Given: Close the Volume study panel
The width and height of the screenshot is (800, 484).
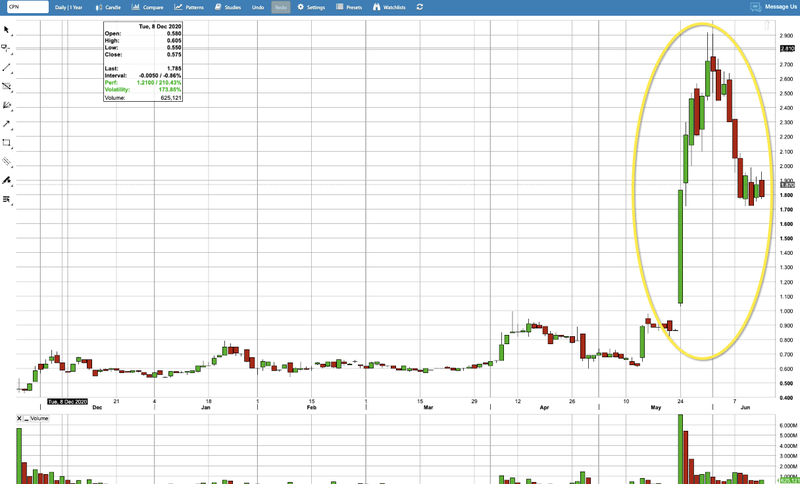Looking at the screenshot, I should (x=19, y=419).
